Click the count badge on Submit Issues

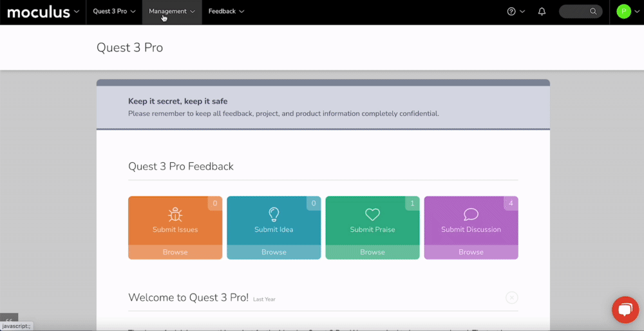[x=215, y=203]
